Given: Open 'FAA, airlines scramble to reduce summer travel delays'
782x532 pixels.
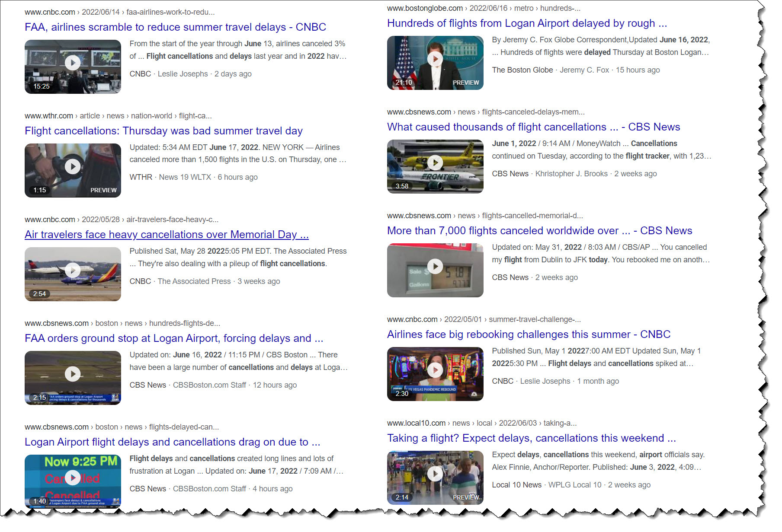Looking at the screenshot, I should 175,27.
